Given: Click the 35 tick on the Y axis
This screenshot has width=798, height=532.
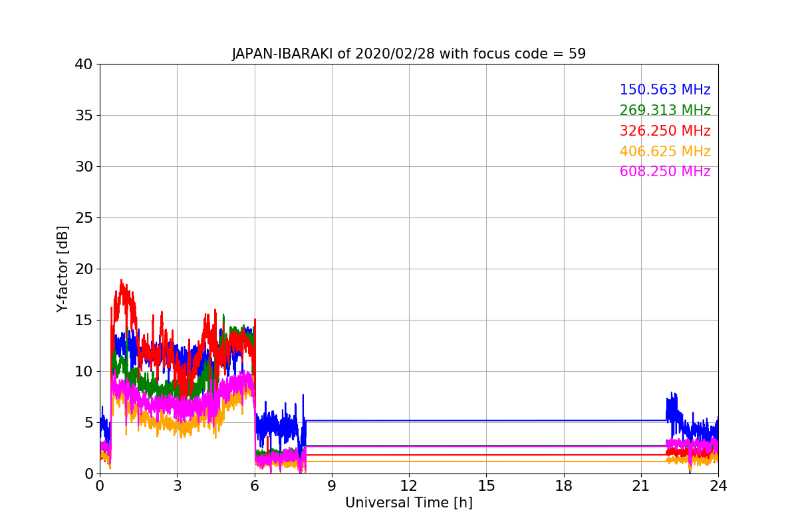Looking at the screenshot, I should tap(84, 116).
